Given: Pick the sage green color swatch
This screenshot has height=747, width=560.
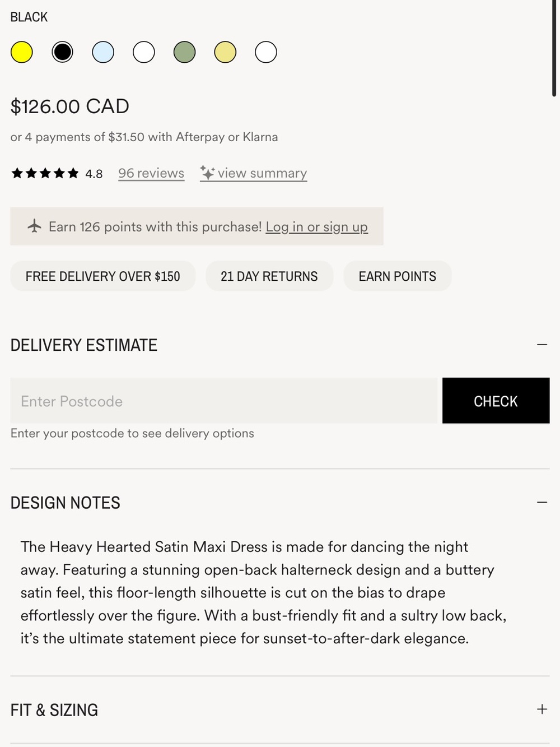Looking at the screenshot, I should pos(184,52).
